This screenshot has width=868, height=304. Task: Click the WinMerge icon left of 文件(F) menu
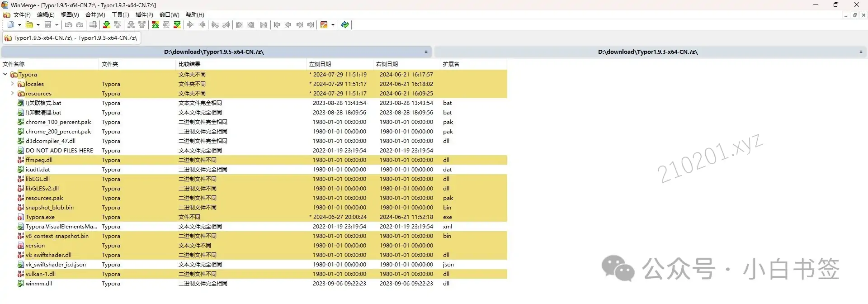(x=7, y=15)
